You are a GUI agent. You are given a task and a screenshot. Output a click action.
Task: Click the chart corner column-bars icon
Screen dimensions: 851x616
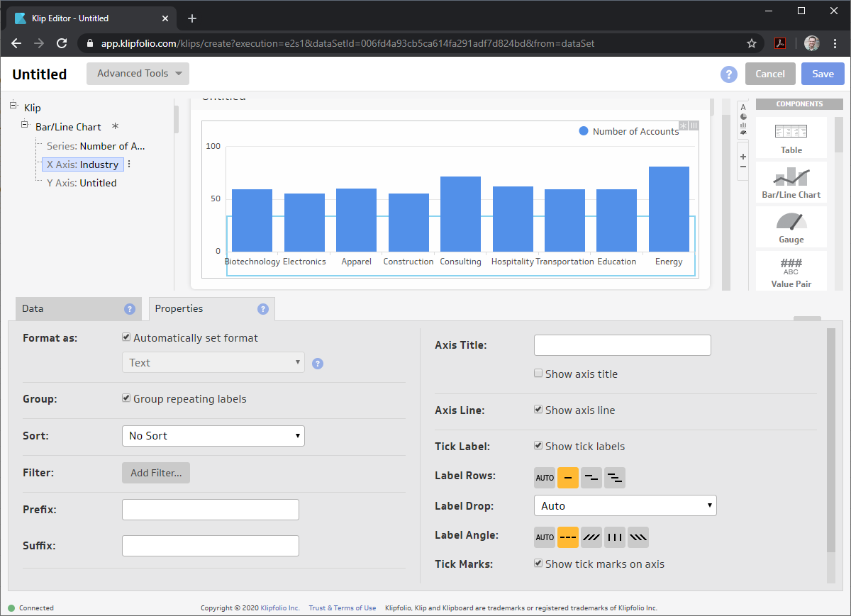694,125
